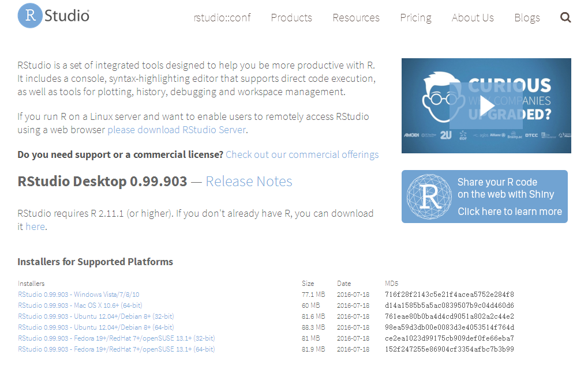Download RStudio for Windows Vista/7/8/10
The image size is (588, 366).
click(78, 295)
